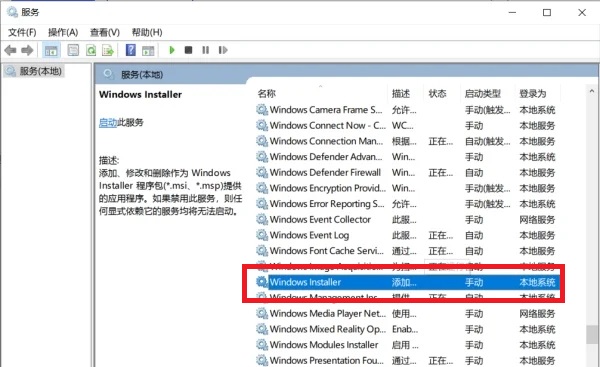Click 网络服务 in Windows Event Collector row
Image resolution: width=600 pixels, height=367 pixels.
click(537, 220)
